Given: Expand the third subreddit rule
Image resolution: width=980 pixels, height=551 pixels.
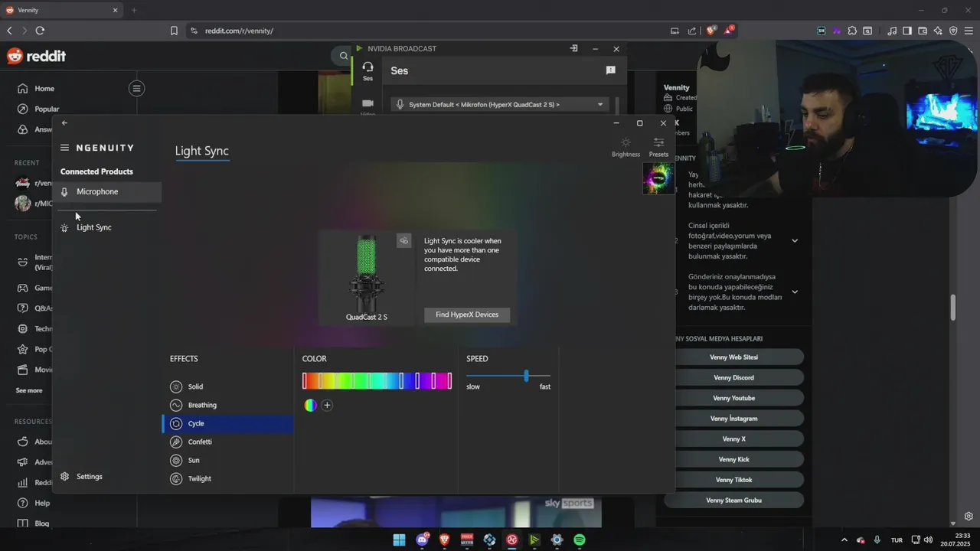Looking at the screenshot, I should [795, 292].
